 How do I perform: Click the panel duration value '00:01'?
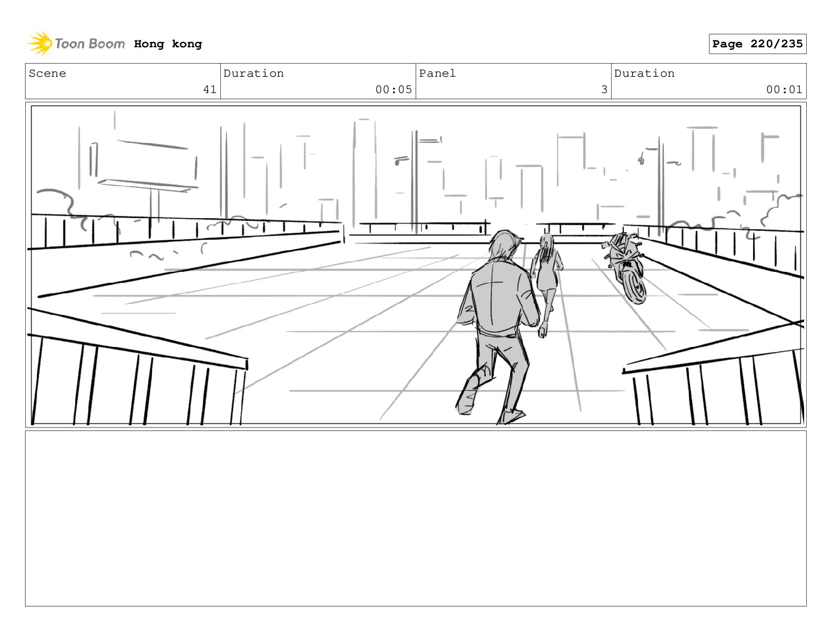784,89
